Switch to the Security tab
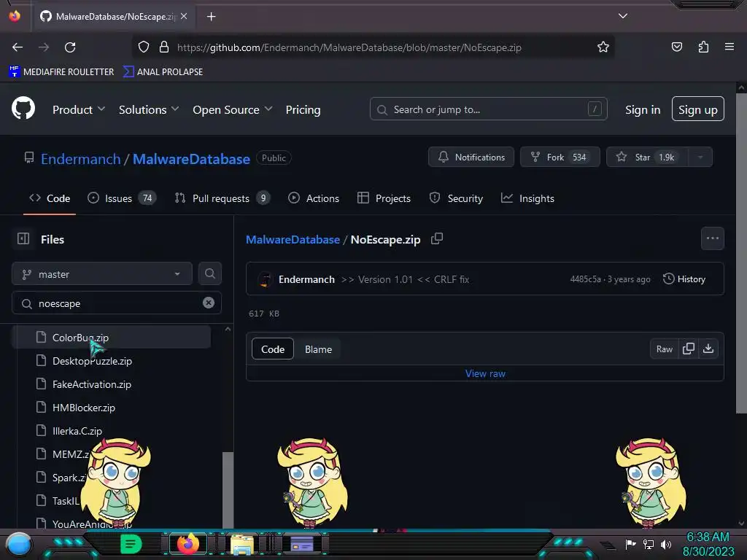Screen dimensions: 747x560 [x=457, y=198]
